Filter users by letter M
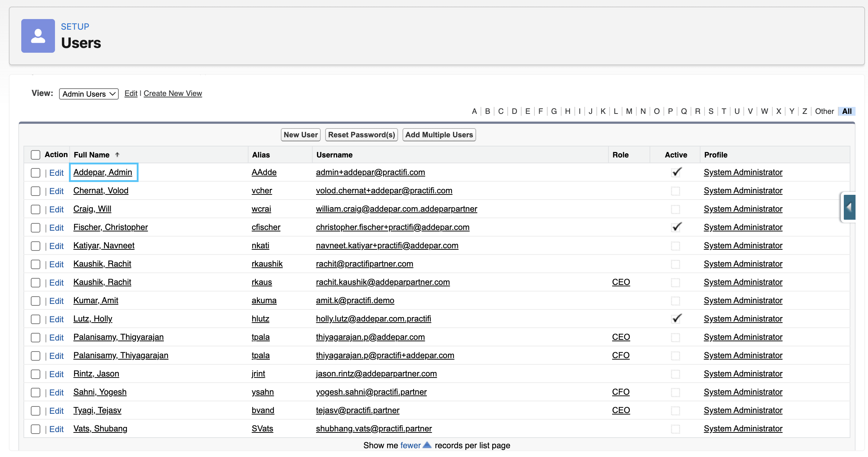868x457 pixels. 629,111
